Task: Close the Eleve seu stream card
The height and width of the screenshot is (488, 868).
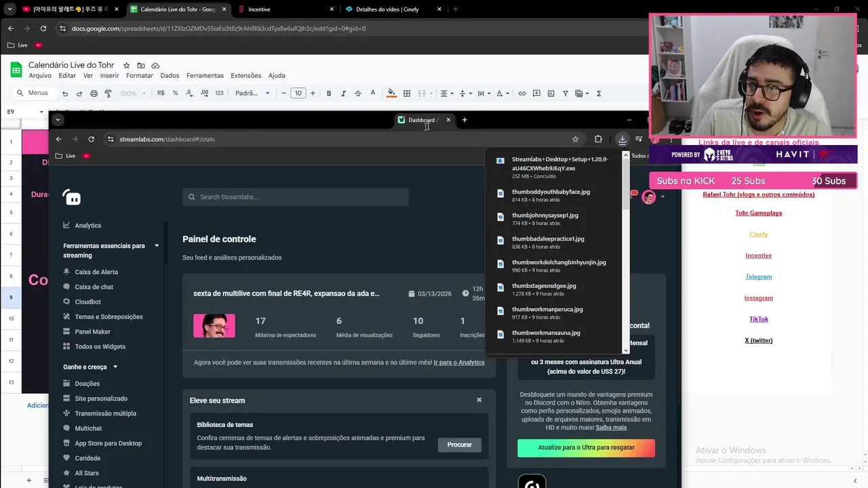Action: pos(479,400)
